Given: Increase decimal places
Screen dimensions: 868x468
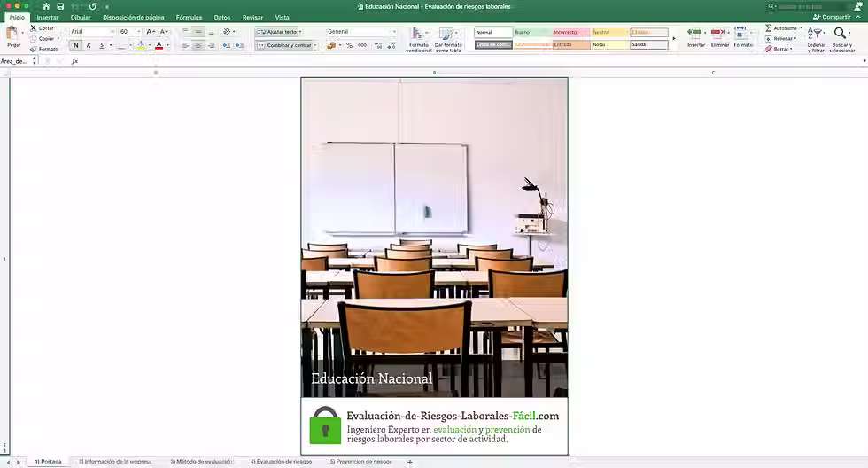Looking at the screenshot, I should coord(378,45).
